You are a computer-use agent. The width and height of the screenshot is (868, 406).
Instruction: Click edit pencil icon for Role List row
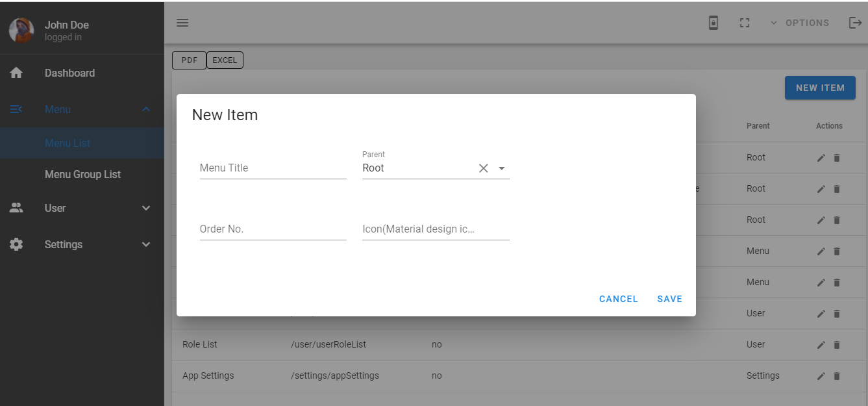(x=821, y=345)
